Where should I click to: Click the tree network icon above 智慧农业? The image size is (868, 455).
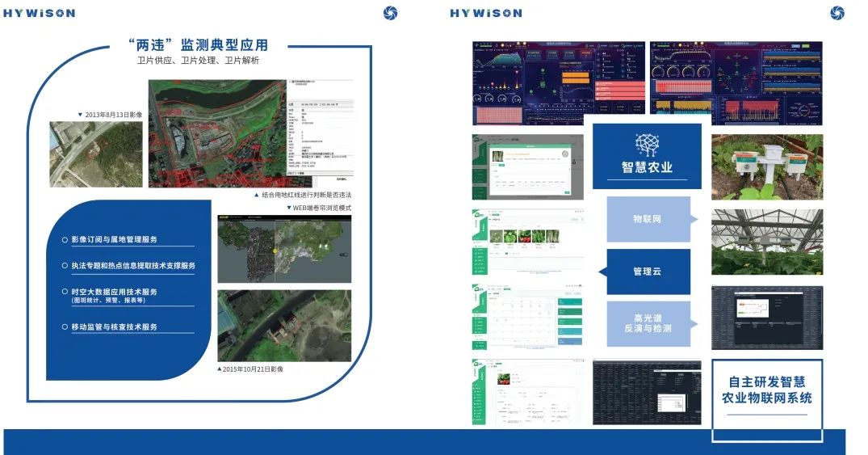click(647, 145)
